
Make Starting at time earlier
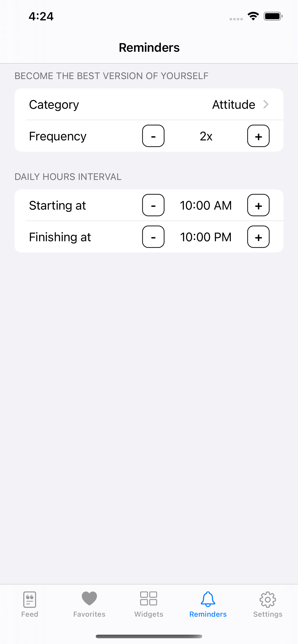tap(153, 205)
